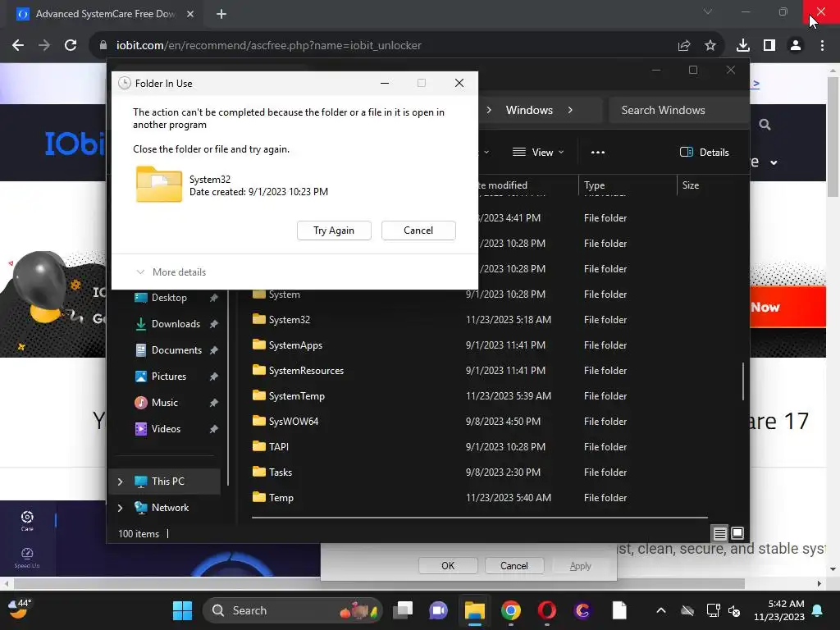The image size is (840, 630).
Task: Open notification bell in taskbar
Action: point(818,610)
